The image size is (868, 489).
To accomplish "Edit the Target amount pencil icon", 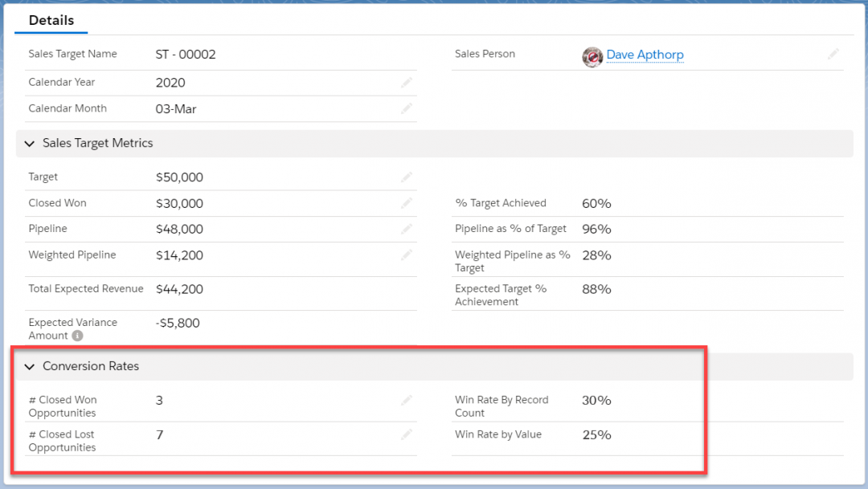I will pyautogui.click(x=407, y=177).
